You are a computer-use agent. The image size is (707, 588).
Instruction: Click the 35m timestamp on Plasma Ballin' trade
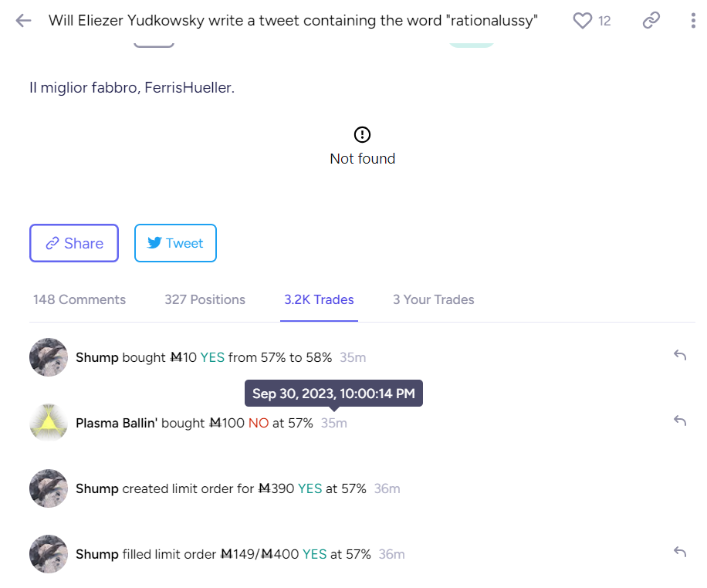coord(334,423)
